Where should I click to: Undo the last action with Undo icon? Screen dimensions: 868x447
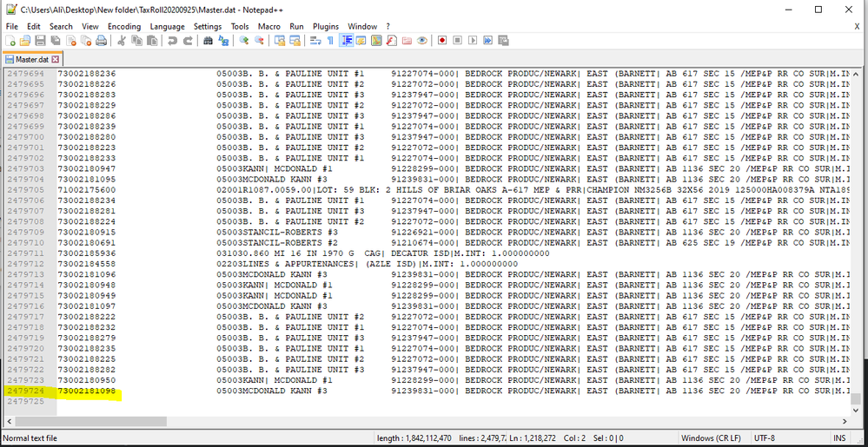tap(172, 41)
